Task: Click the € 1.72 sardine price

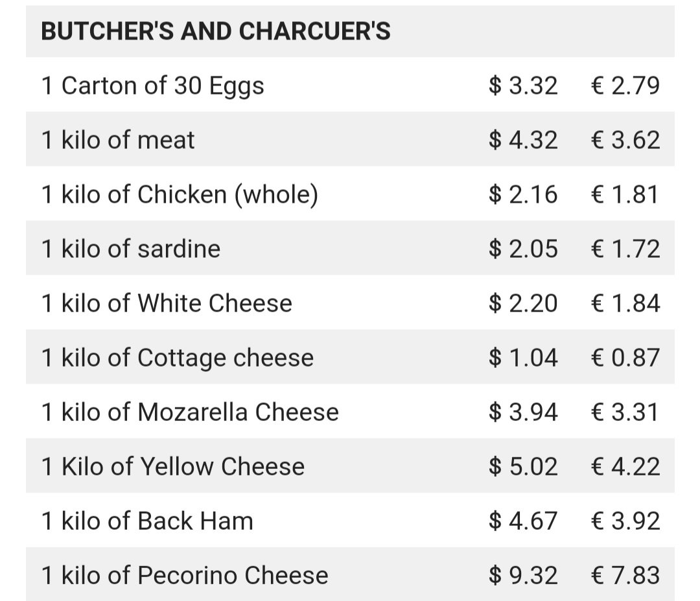Action: click(x=625, y=249)
